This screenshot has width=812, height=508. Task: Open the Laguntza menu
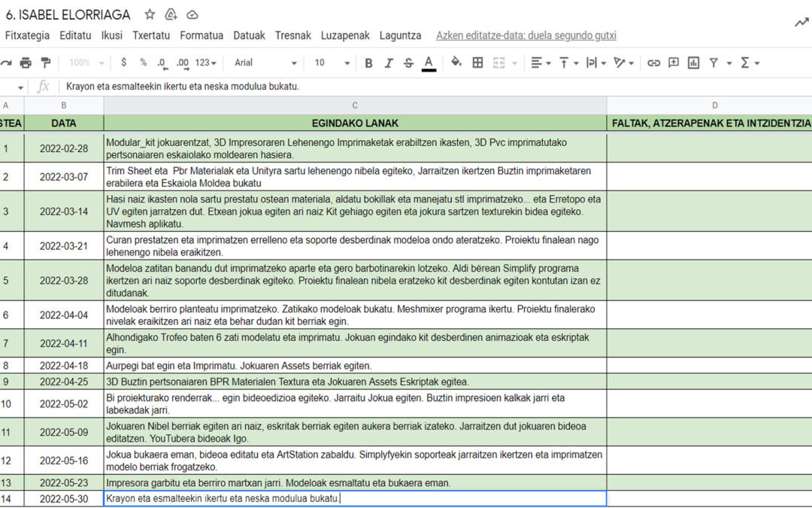coord(400,35)
